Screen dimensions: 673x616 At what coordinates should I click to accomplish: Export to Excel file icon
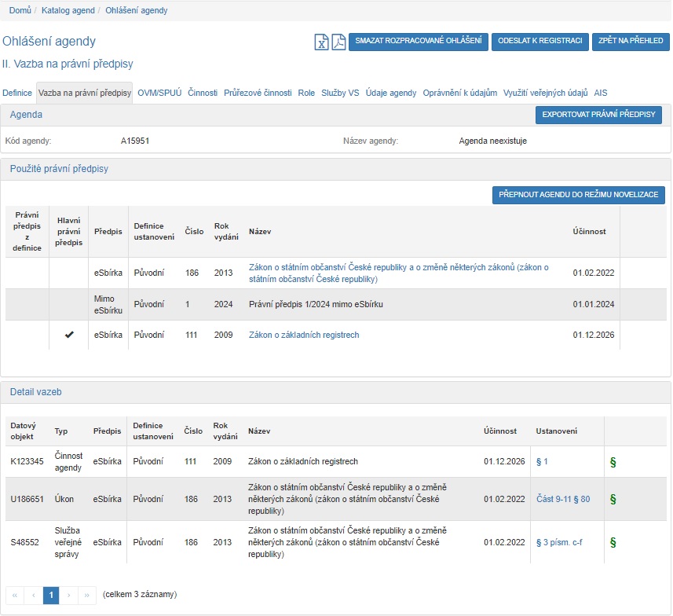point(321,42)
